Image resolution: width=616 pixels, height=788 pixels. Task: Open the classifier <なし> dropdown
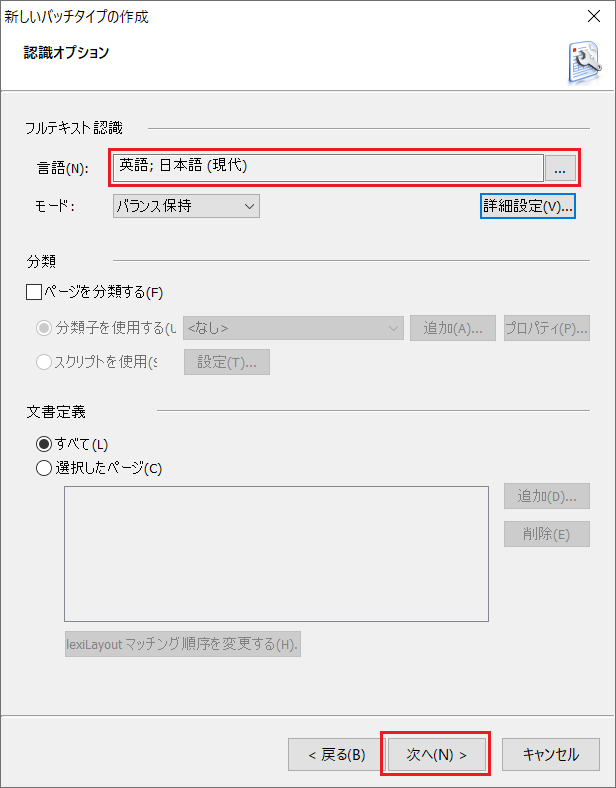pos(293,328)
